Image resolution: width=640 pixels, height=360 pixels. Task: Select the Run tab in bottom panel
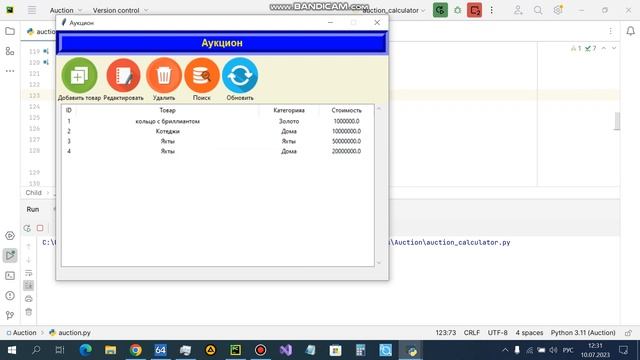33,209
